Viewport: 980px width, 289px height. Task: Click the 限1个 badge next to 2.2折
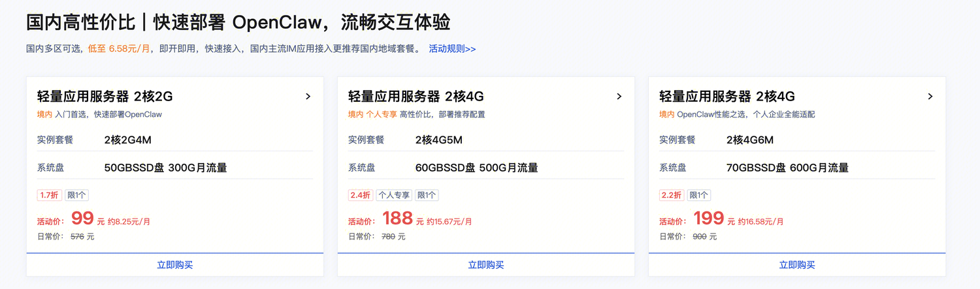point(698,195)
